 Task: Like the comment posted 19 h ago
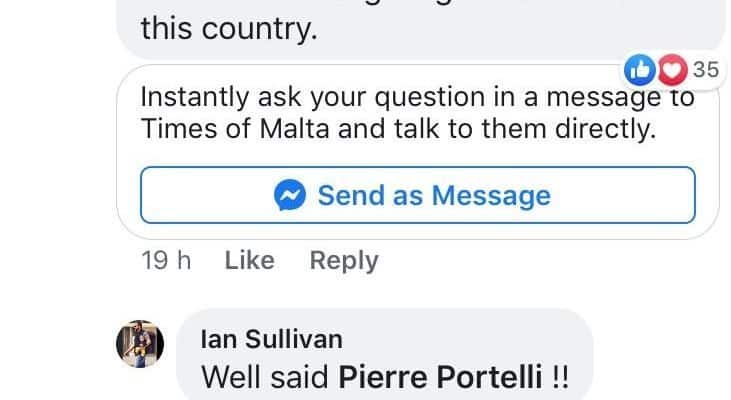(x=249, y=260)
